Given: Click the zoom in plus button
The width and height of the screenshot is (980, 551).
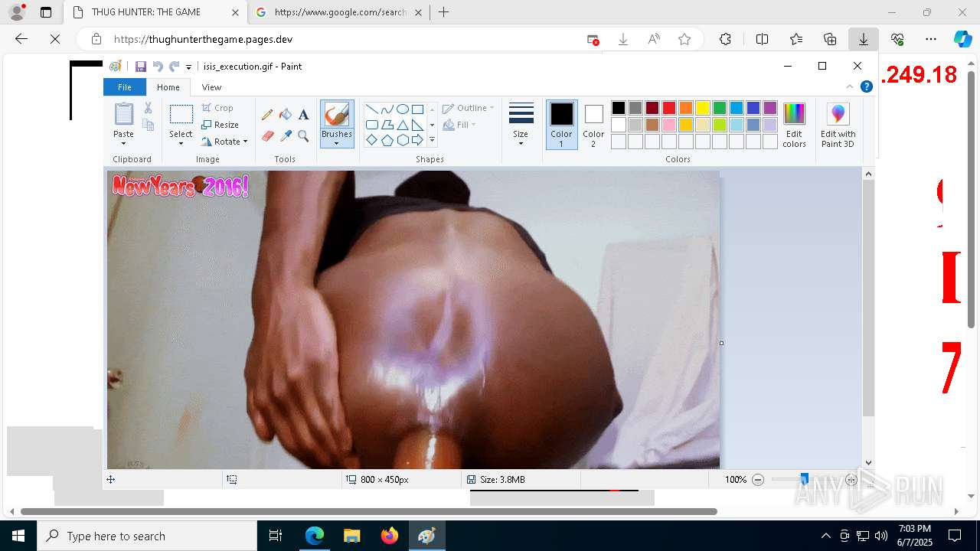Looking at the screenshot, I should tap(851, 480).
